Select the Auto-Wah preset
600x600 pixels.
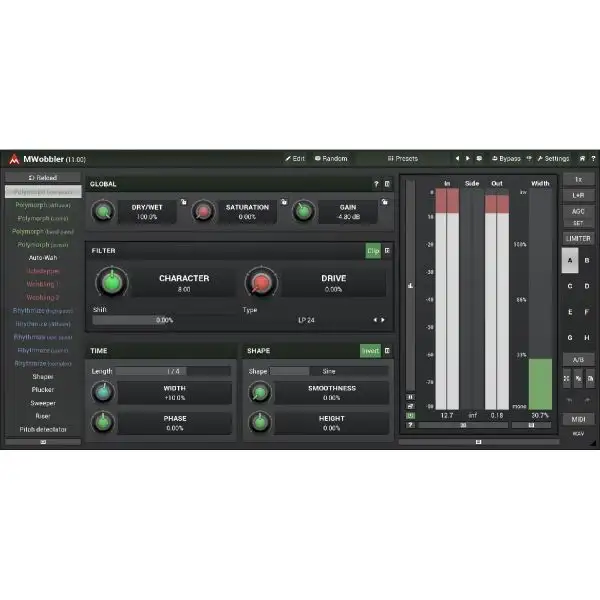click(x=42, y=257)
